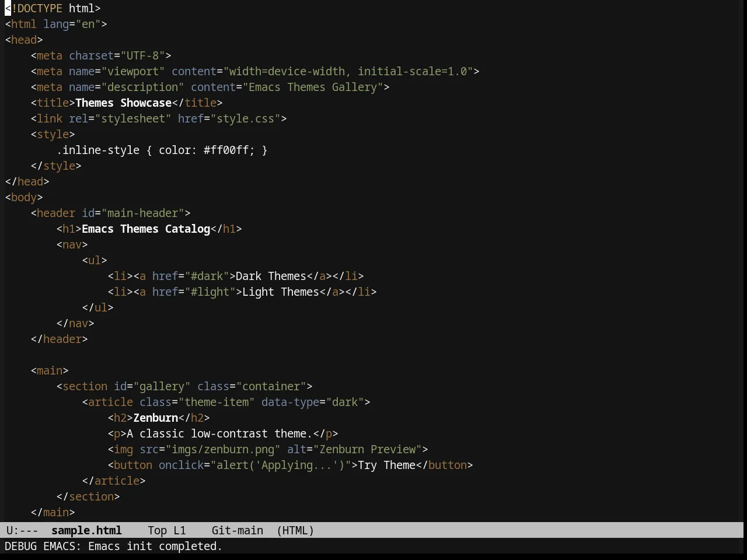This screenshot has width=747, height=560.
Task: Click the 'Try Theme' button label text
Action: coord(387,465)
